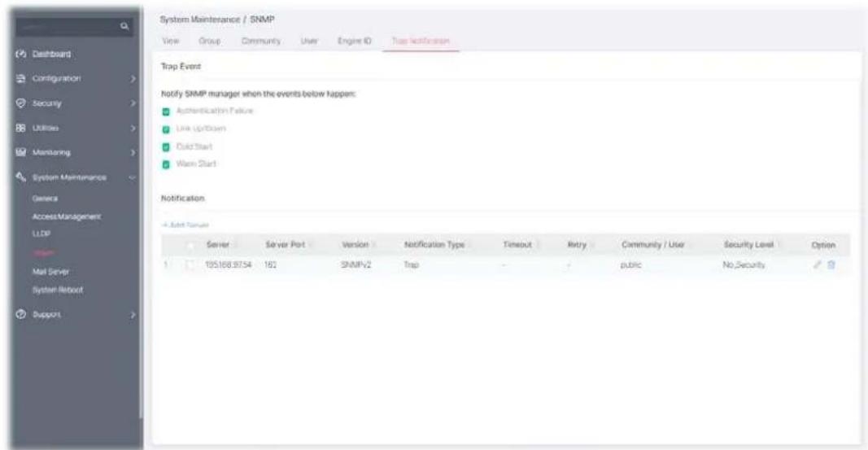Open Dashboard from the sidebar
Viewport: 868px width, 450px height.
(x=51, y=55)
